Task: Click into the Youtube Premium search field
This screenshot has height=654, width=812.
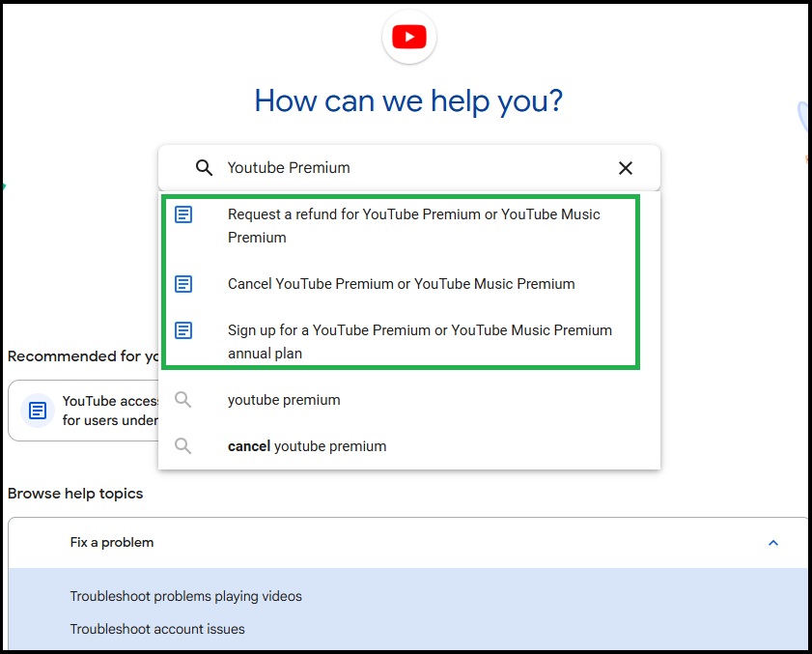Action: tap(409, 168)
